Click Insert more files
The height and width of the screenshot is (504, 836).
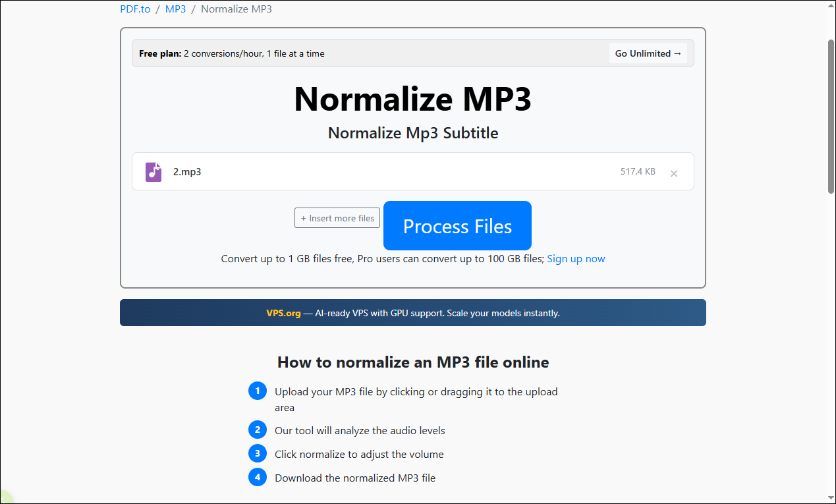click(337, 217)
